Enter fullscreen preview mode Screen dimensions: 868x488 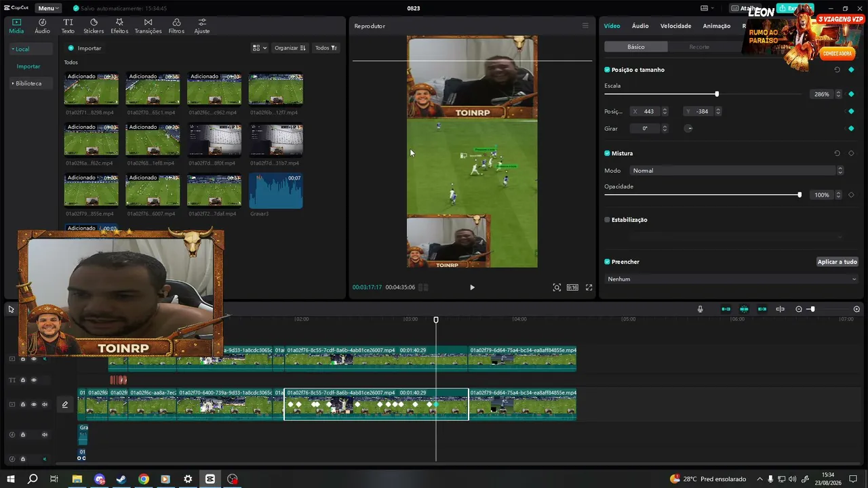coord(589,287)
